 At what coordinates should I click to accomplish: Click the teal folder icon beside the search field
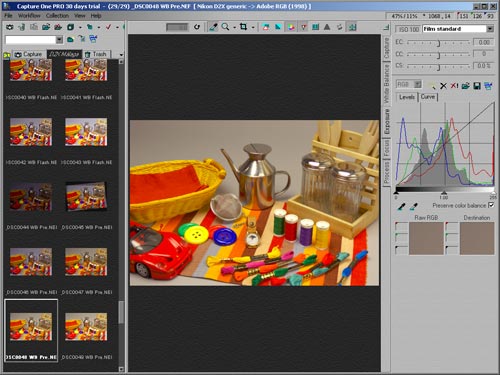(70, 40)
